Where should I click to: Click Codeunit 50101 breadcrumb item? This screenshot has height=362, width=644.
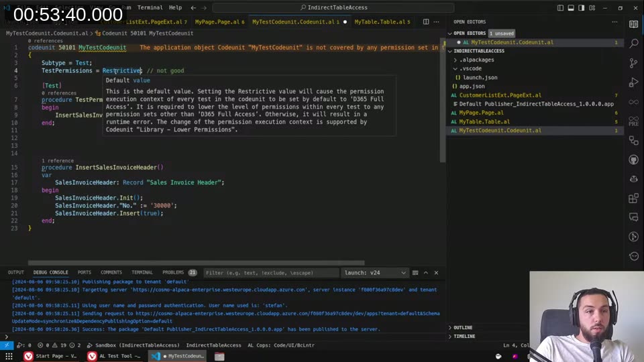point(148,34)
